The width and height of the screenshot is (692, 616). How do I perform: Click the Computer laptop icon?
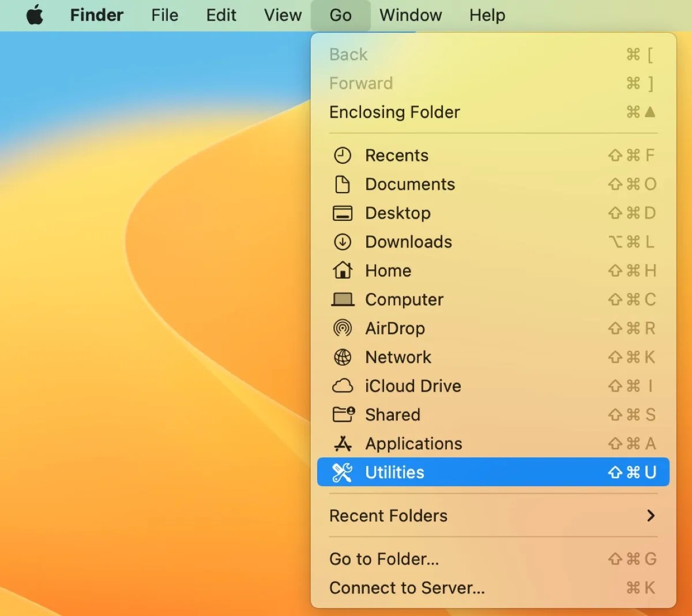click(x=343, y=299)
